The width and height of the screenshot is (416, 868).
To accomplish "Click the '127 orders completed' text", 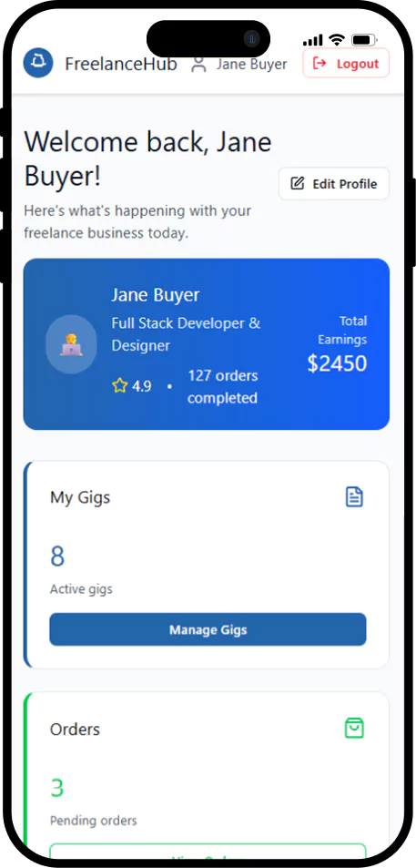I will click(222, 386).
